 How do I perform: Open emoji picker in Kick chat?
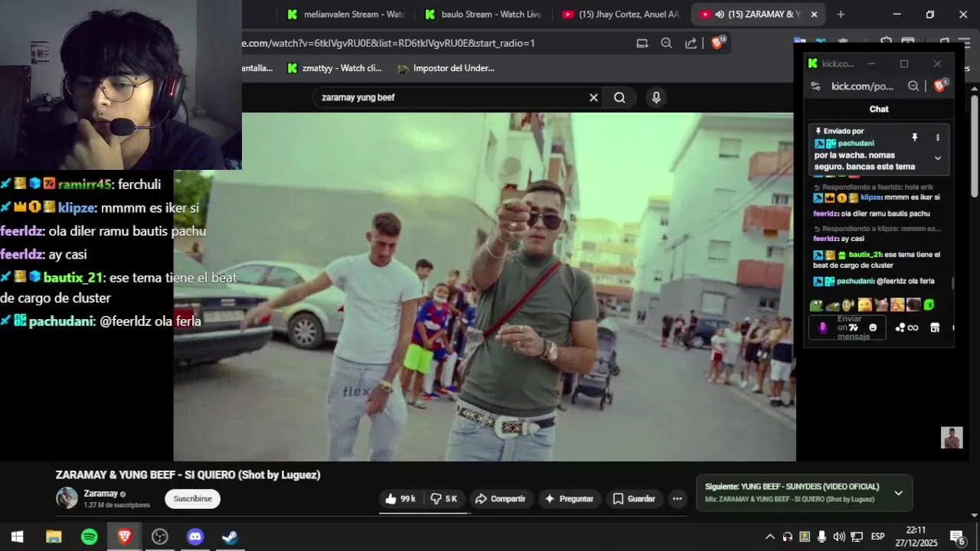click(x=873, y=328)
